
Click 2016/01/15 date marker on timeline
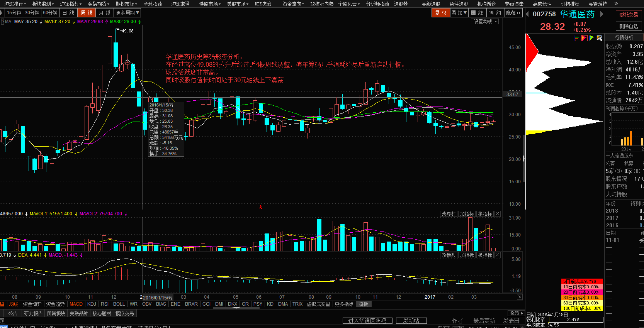coord(158,298)
